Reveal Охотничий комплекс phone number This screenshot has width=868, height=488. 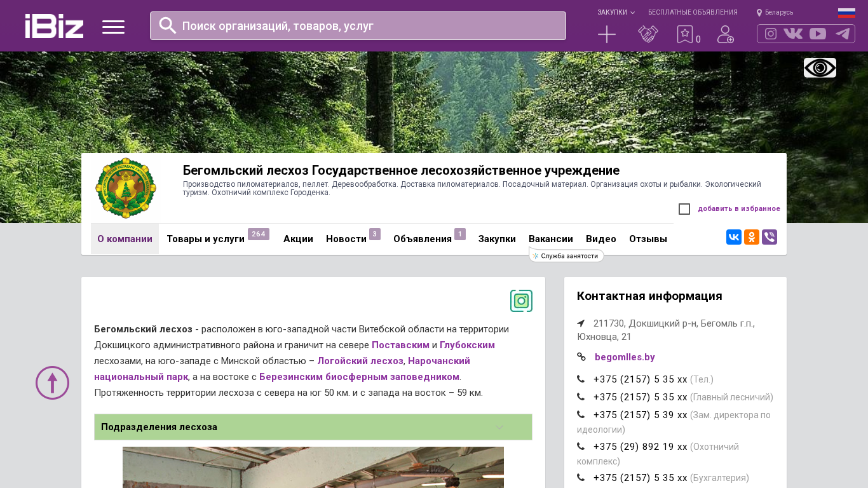(641, 447)
